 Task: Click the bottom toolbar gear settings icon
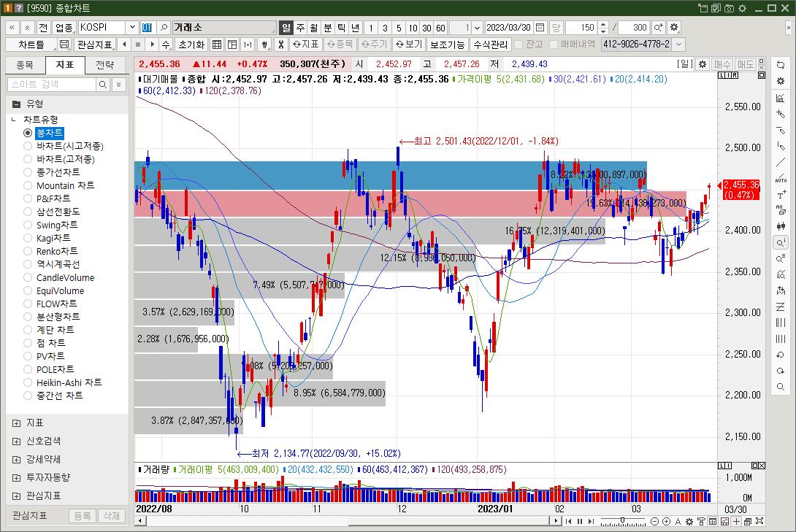click(x=689, y=521)
